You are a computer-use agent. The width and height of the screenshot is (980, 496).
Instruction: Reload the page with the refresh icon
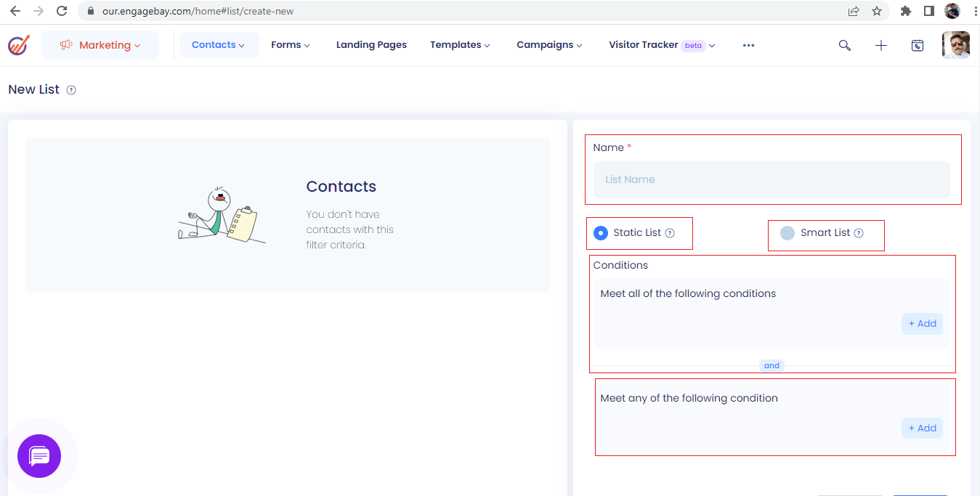point(62,11)
